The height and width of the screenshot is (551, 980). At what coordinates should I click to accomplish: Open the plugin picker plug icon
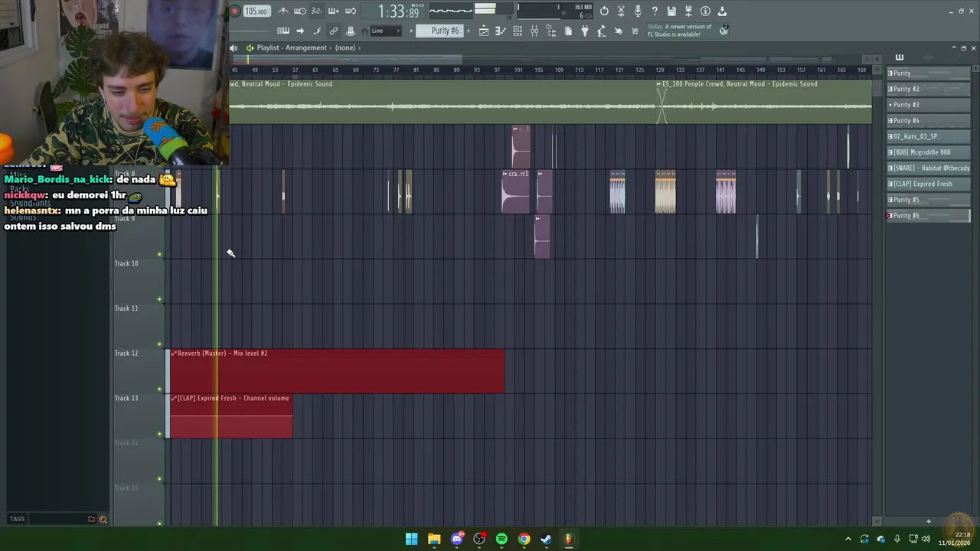(x=585, y=31)
